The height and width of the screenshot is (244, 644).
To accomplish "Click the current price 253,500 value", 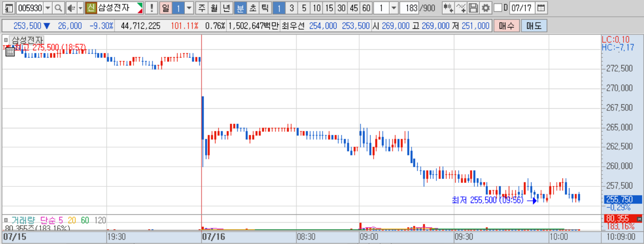I will pos(27,26).
